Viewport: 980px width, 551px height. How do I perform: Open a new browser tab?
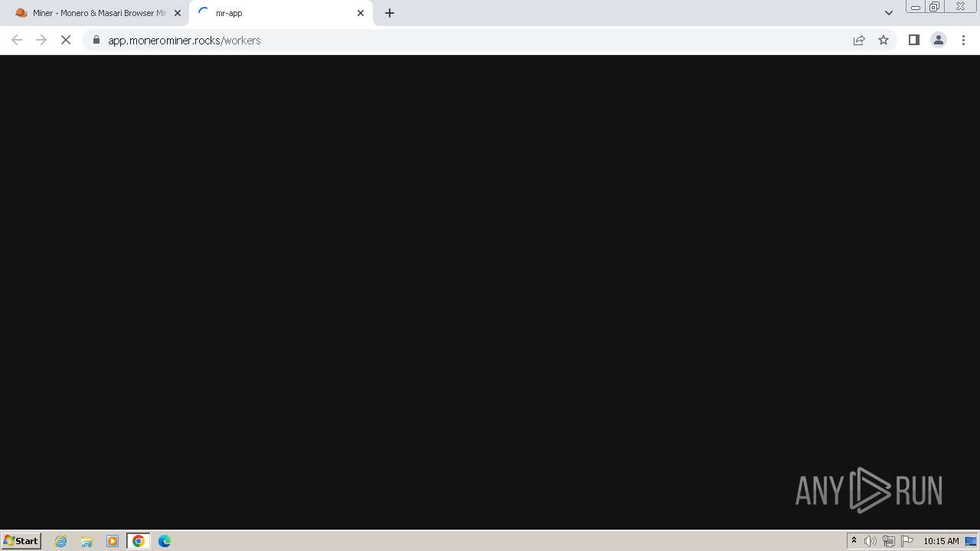point(390,13)
